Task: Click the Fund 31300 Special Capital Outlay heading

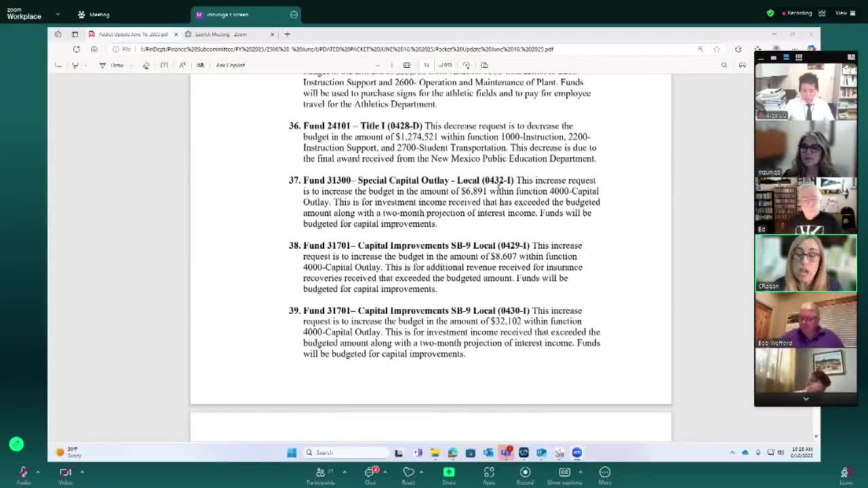Action: pyautogui.click(x=408, y=180)
